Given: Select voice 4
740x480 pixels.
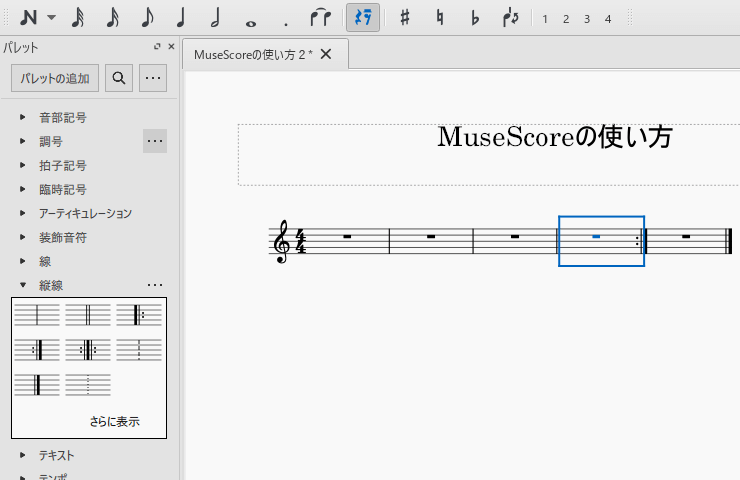Looking at the screenshot, I should (x=608, y=19).
